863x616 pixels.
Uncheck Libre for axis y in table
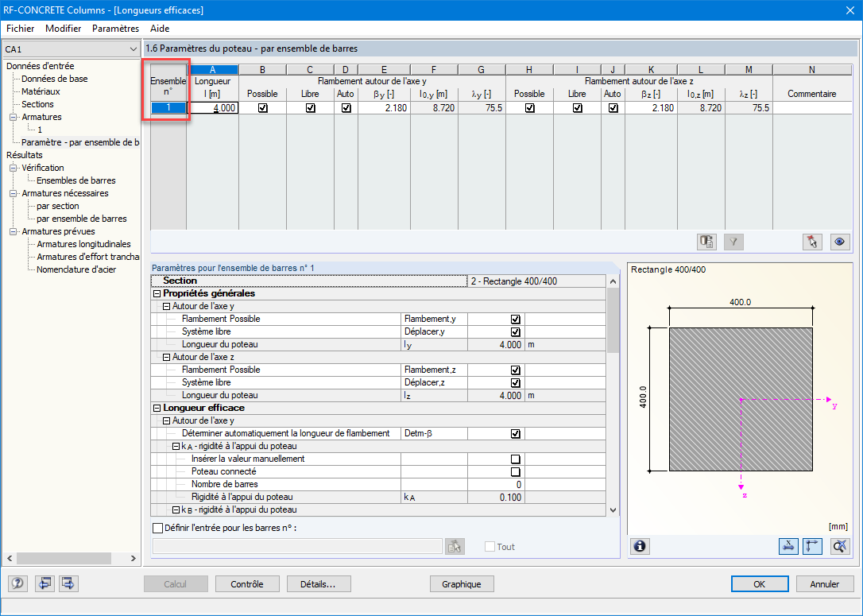310,108
